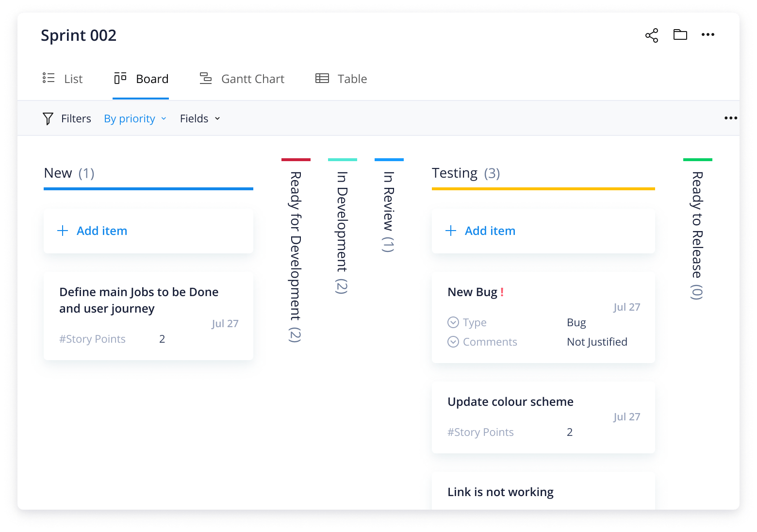Screen dimensions: 757x532
Task: Open the more options ellipsis menu top right
Action: click(708, 34)
